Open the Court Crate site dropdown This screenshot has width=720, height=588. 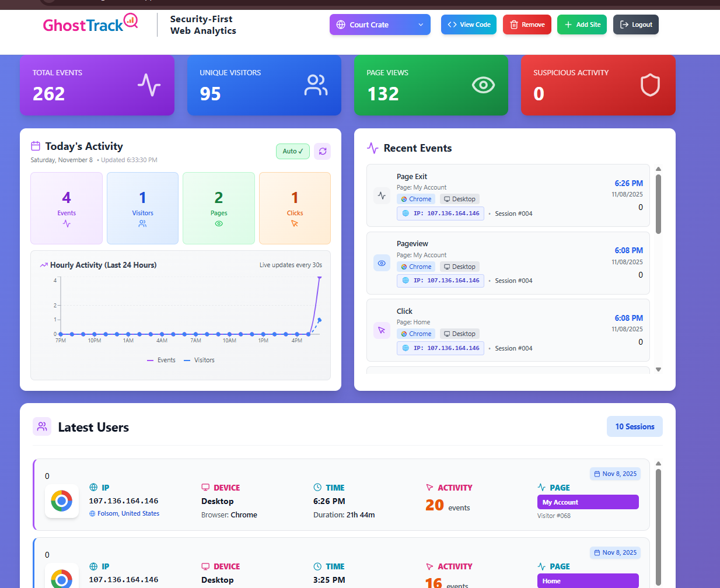coord(380,24)
